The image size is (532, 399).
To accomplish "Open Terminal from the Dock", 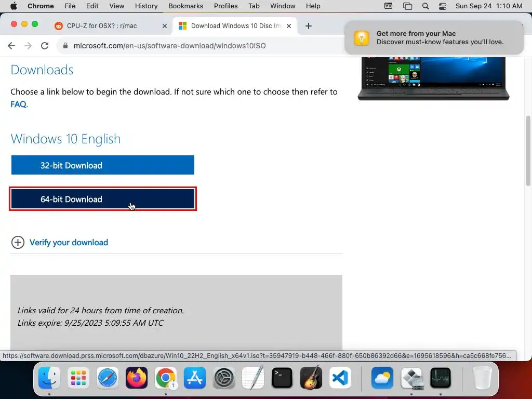I will (282, 378).
